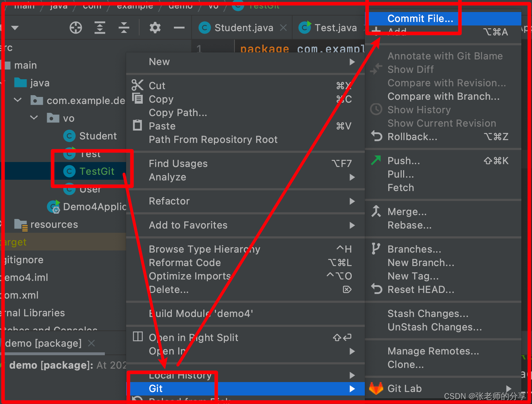Close the demo [package] run tab
This screenshot has height=404, width=532.
(91, 343)
